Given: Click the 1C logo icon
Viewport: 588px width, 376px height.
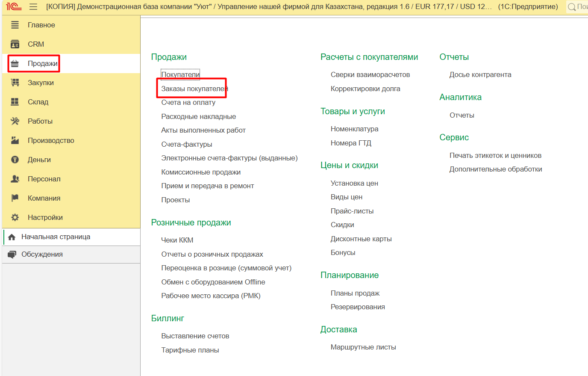Looking at the screenshot, I should tap(14, 7).
